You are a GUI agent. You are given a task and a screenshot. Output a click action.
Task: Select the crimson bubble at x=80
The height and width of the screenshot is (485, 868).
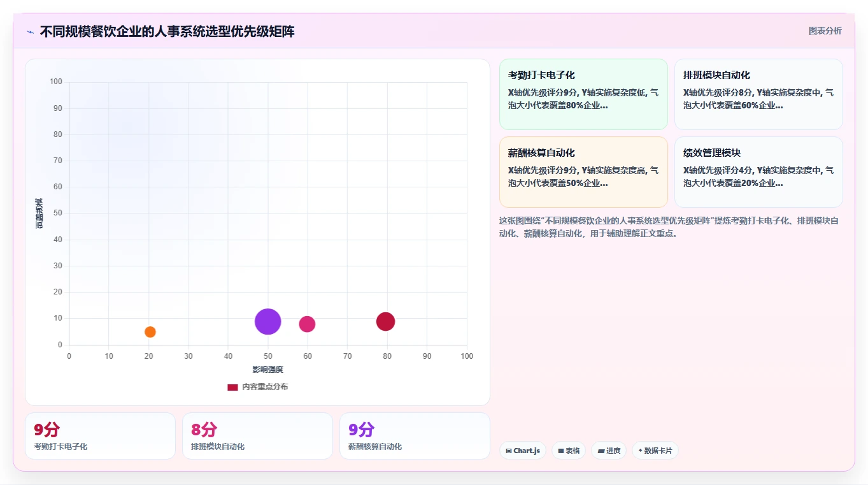[x=385, y=321]
